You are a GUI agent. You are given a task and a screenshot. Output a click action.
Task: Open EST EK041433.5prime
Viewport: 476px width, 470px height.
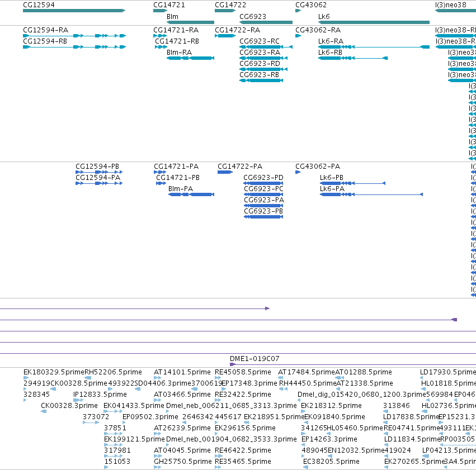tap(134, 406)
